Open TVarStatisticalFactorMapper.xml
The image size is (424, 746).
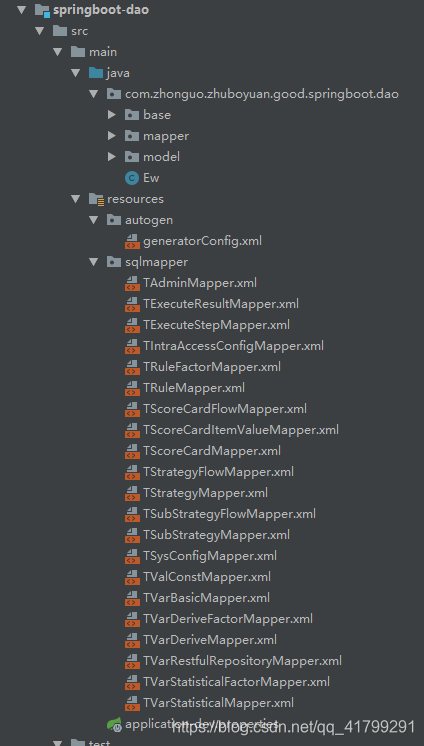(236, 682)
